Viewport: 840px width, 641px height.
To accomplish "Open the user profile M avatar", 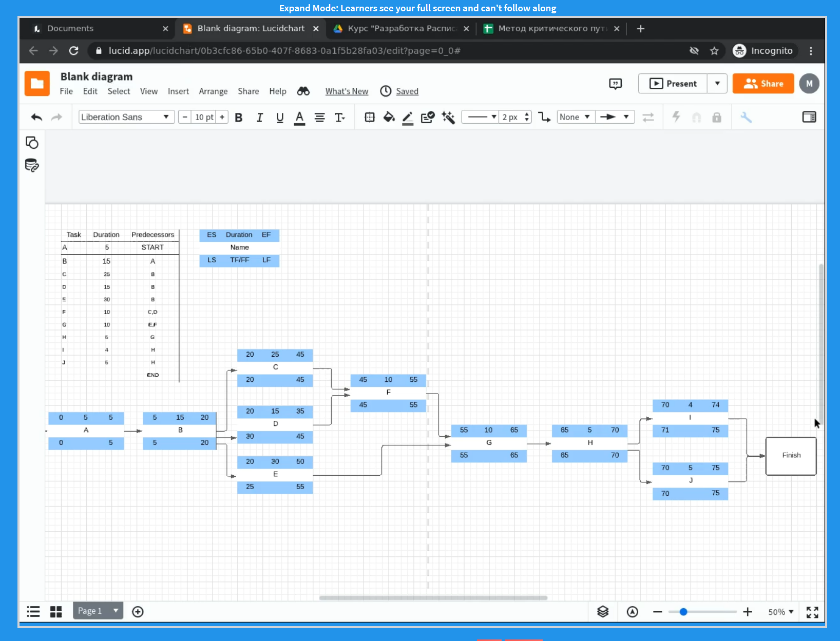I will [x=809, y=84].
